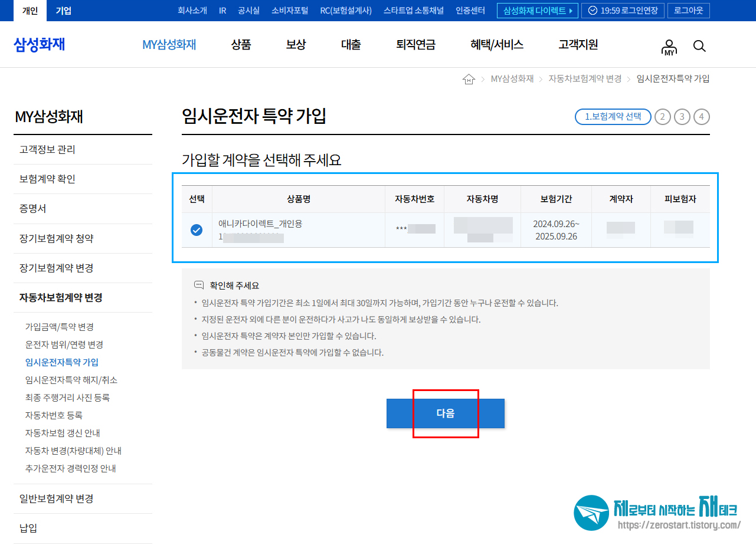This screenshot has width=756, height=545.
Task: Click the 보험기간 column header
Action: tap(556, 199)
